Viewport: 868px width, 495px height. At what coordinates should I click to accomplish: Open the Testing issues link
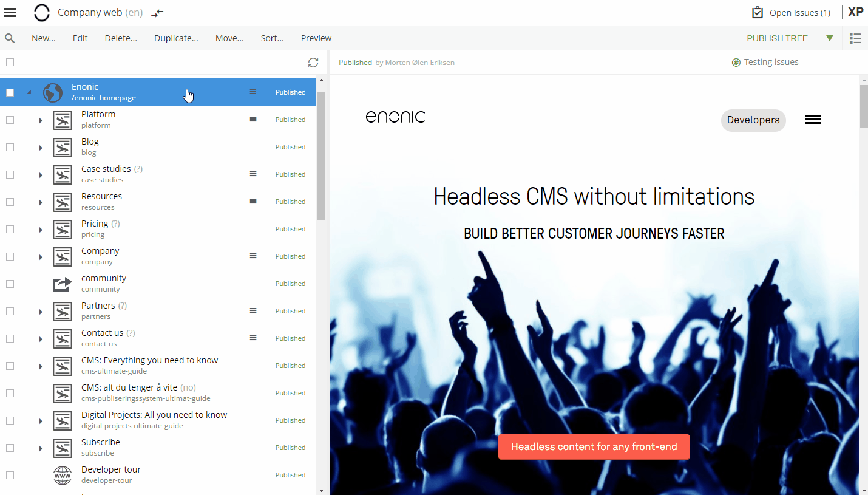(x=771, y=62)
